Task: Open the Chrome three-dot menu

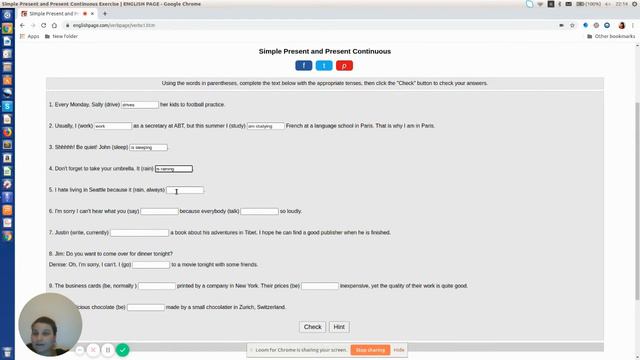Action: pyautogui.click(x=633, y=25)
